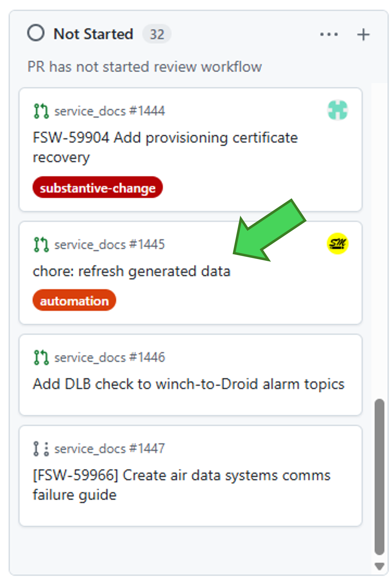Click the 'PR has not started review workflow' description
The height and width of the screenshot is (579, 392).
144,67
